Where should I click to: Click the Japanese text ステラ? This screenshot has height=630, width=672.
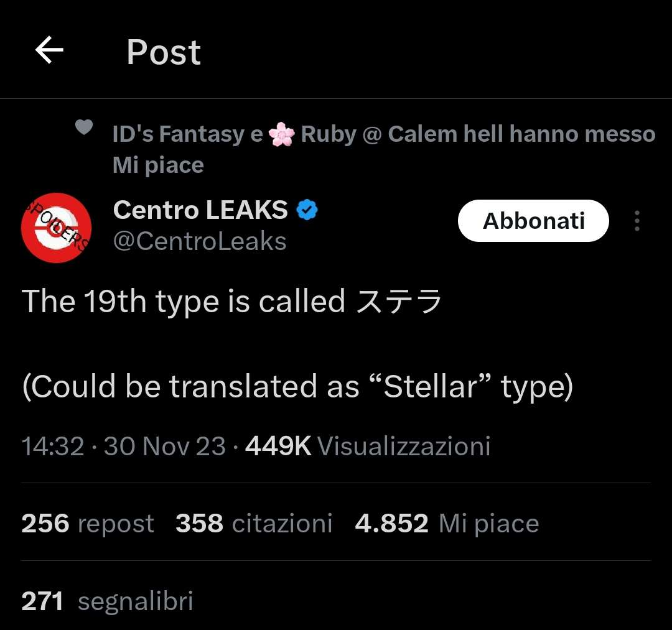398,302
